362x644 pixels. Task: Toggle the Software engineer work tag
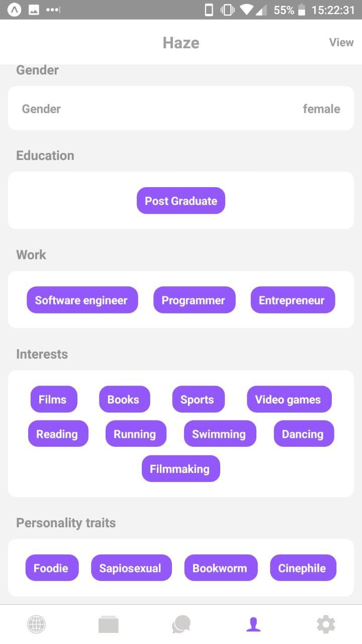(x=82, y=300)
